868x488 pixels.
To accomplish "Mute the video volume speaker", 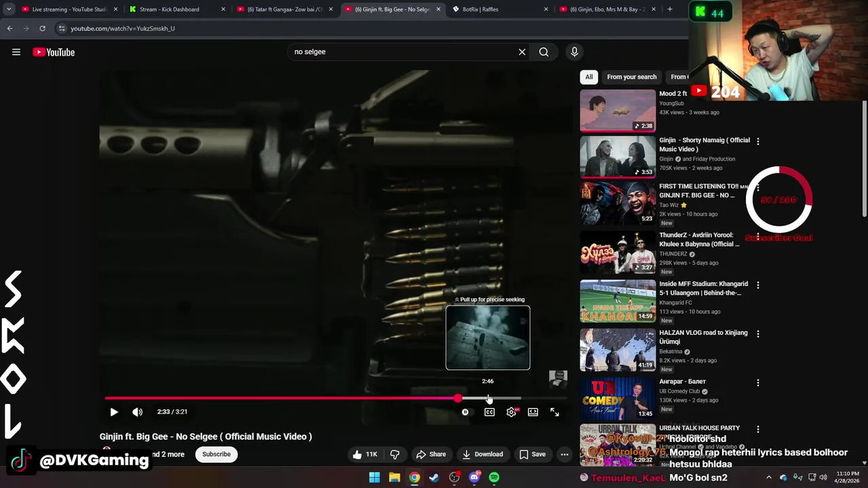I will point(138,412).
